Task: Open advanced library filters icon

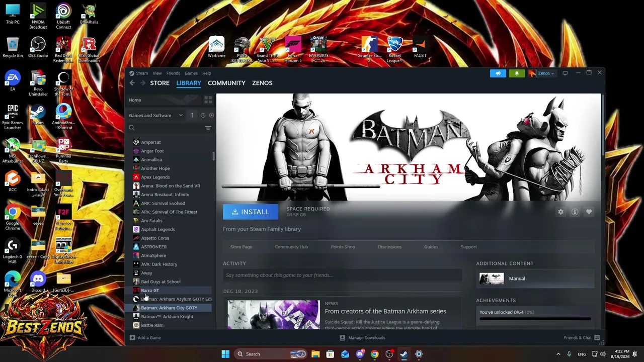Action: click(208, 128)
